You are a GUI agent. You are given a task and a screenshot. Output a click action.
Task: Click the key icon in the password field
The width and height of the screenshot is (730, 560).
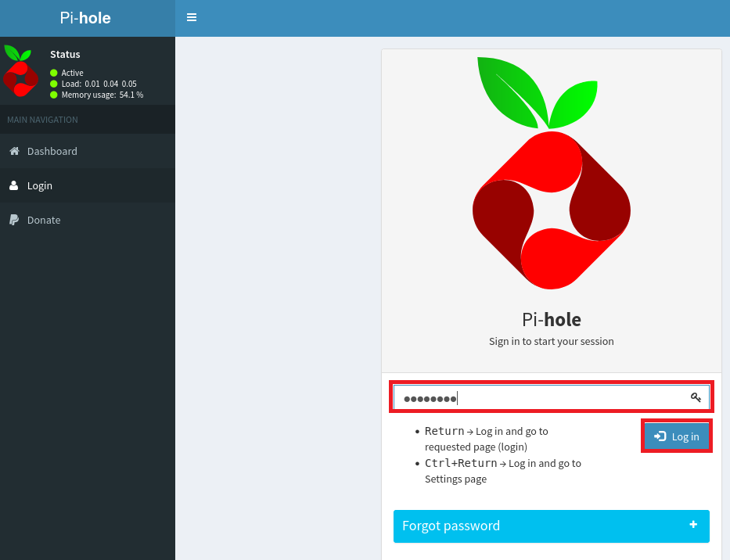coord(696,397)
